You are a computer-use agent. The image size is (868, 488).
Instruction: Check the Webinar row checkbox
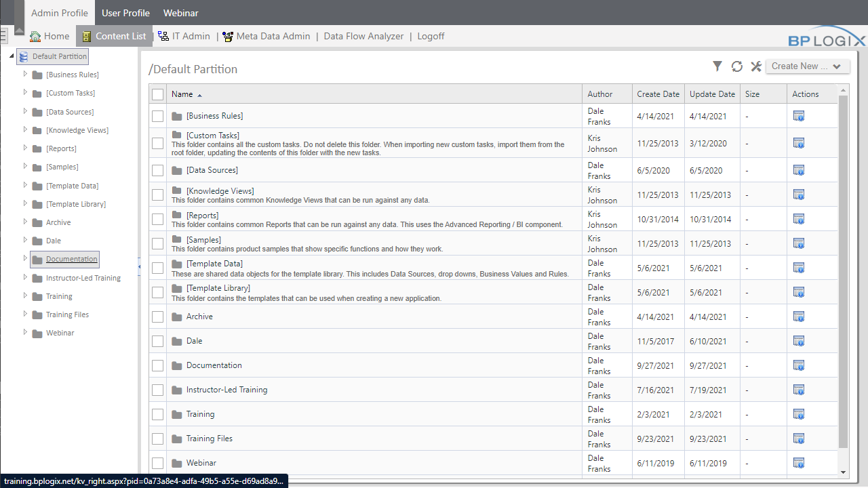tap(157, 463)
